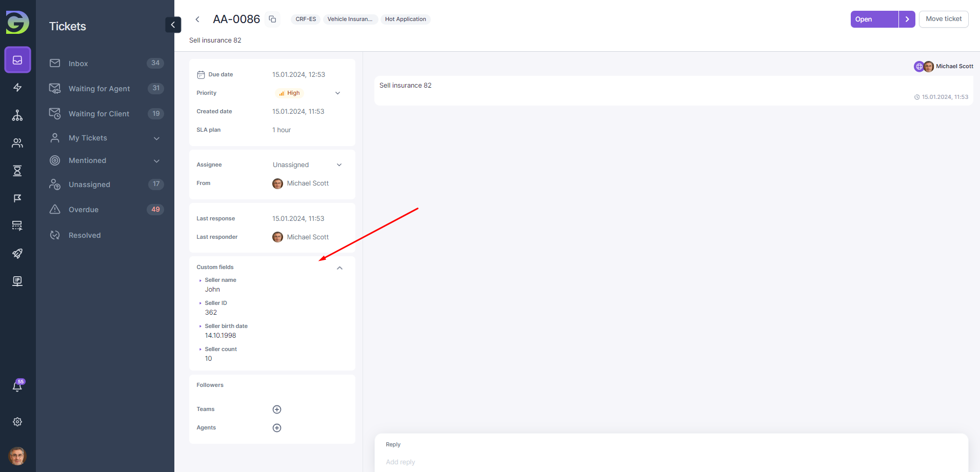Image resolution: width=980 pixels, height=472 pixels.
Task: Click the Add reply text field
Action: [x=667, y=462]
